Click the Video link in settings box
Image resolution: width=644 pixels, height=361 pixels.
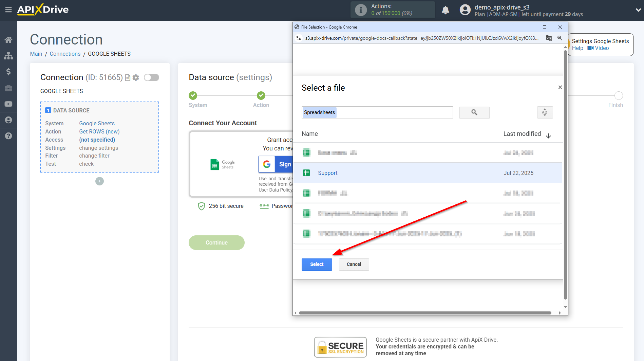tap(598, 48)
